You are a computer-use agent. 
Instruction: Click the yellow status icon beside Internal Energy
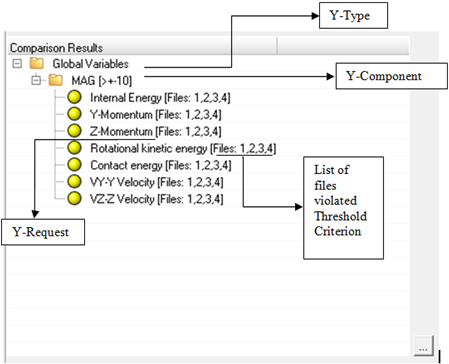click(x=74, y=97)
